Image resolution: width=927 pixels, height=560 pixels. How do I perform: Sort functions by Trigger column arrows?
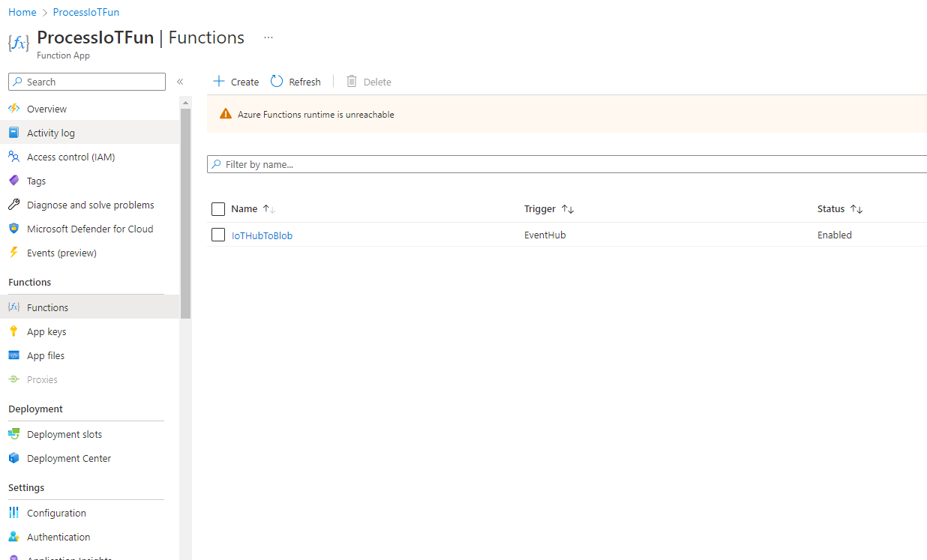(x=568, y=209)
